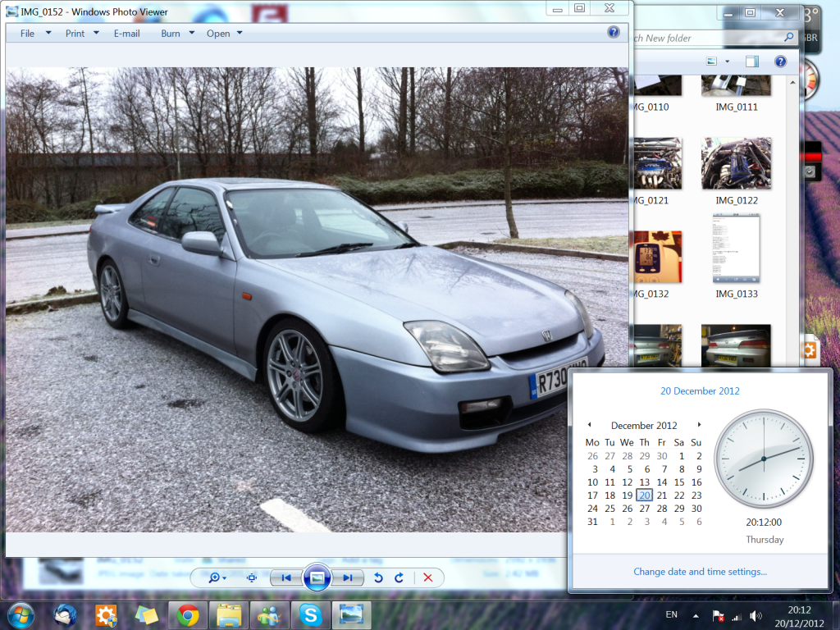Click the Explorer scrollbar up arrow
This screenshot has height=630, width=840.
pyautogui.click(x=793, y=83)
